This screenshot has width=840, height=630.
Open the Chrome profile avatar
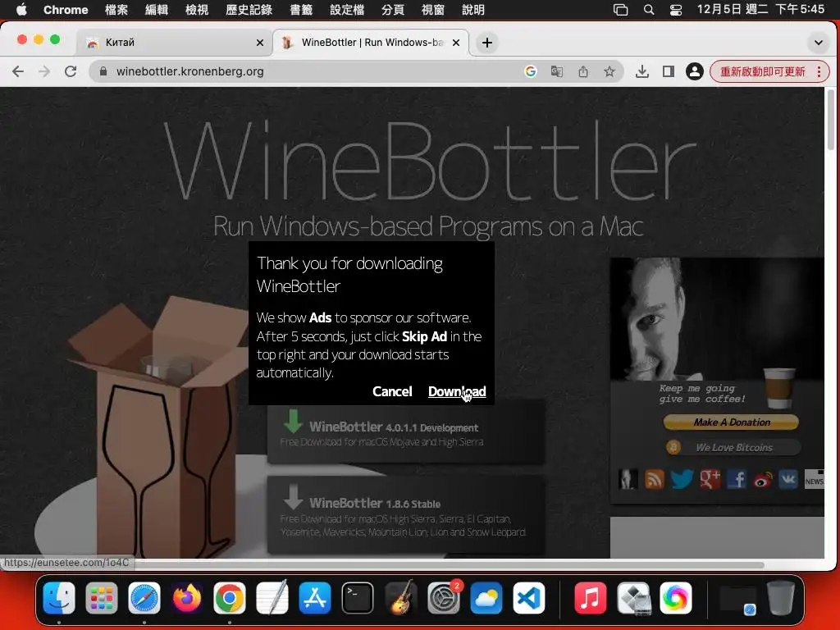click(694, 71)
